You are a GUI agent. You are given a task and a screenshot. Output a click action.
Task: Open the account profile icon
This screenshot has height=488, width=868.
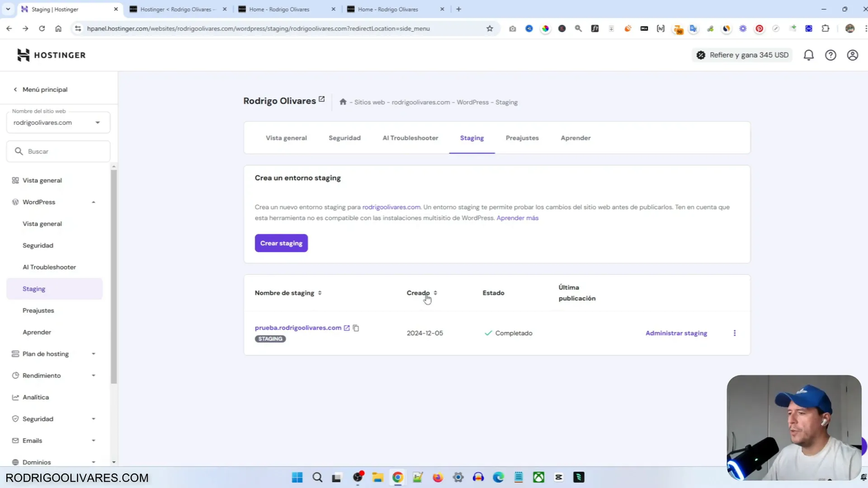coord(852,55)
